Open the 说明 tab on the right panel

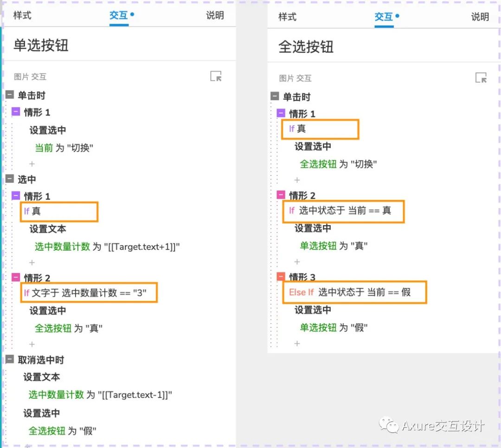[x=480, y=17]
